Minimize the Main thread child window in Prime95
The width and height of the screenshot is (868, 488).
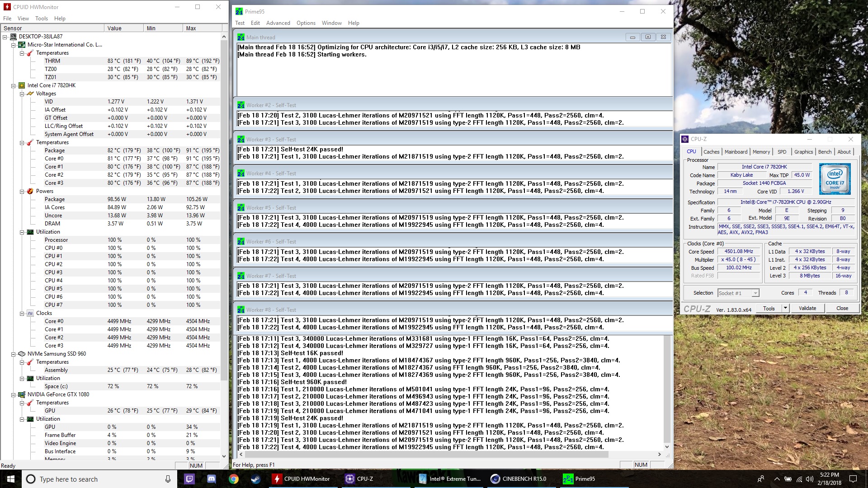click(632, 37)
